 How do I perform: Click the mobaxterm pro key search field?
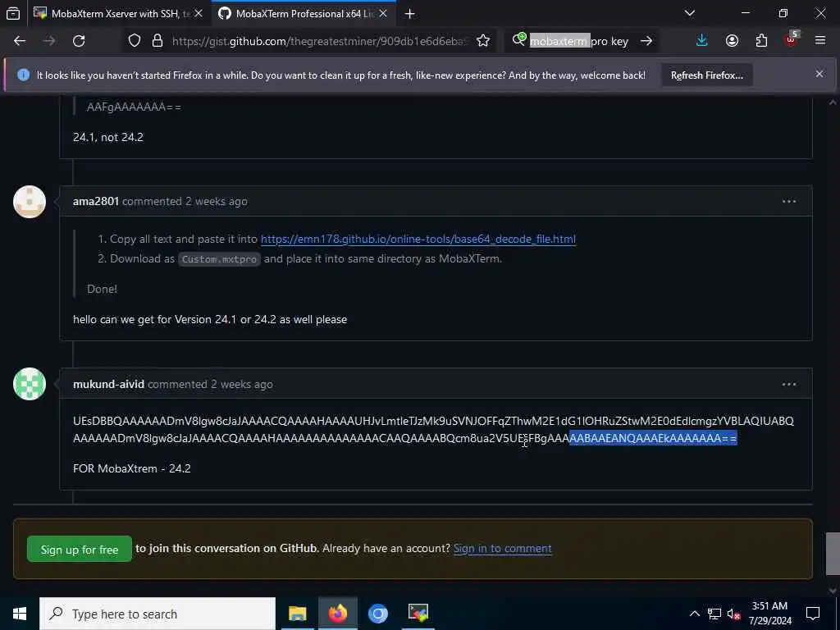click(578, 41)
